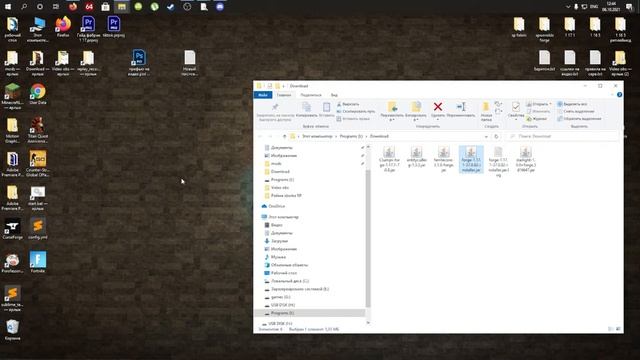This screenshot has height=360, width=640.
Task: Click the Refresh button beside address bar
Action: 496,136
